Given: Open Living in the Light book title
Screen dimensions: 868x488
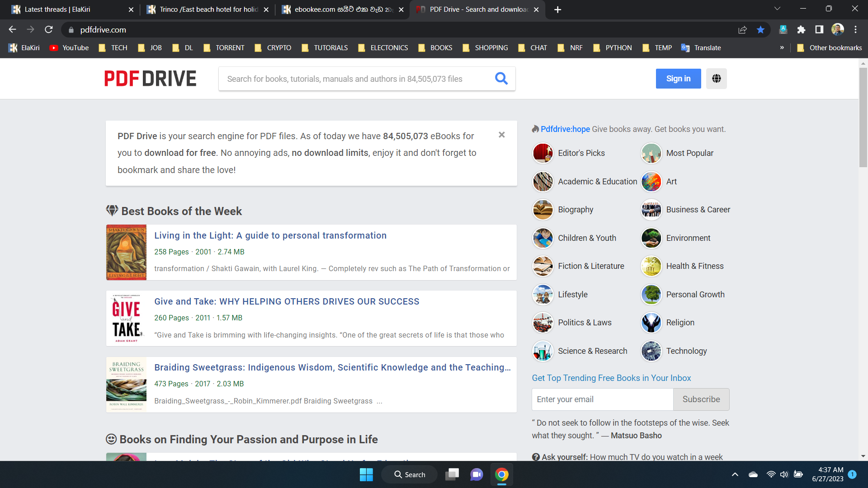Looking at the screenshot, I should (x=270, y=235).
